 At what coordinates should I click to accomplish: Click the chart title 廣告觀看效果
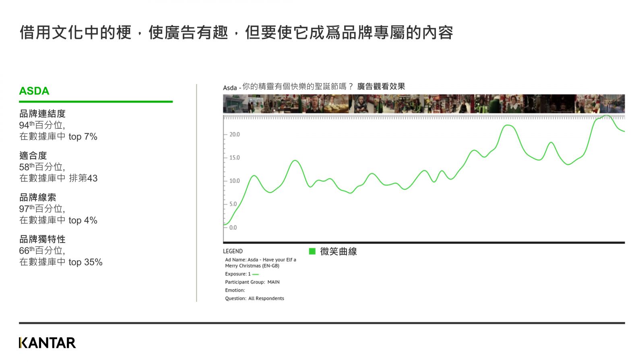(x=381, y=86)
